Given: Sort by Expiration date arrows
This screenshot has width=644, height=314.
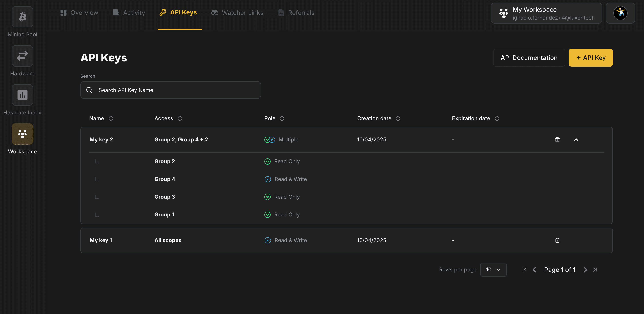Looking at the screenshot, I should (497, 118).
